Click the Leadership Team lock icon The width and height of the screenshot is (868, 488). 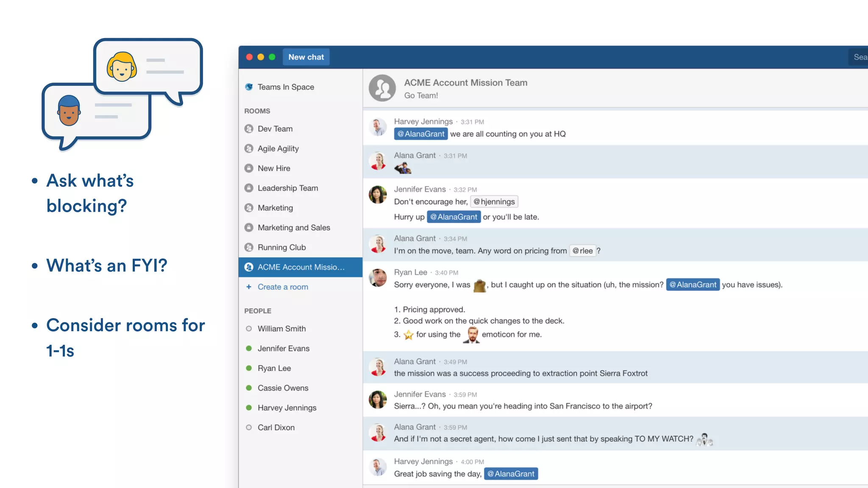pos(249,188)
